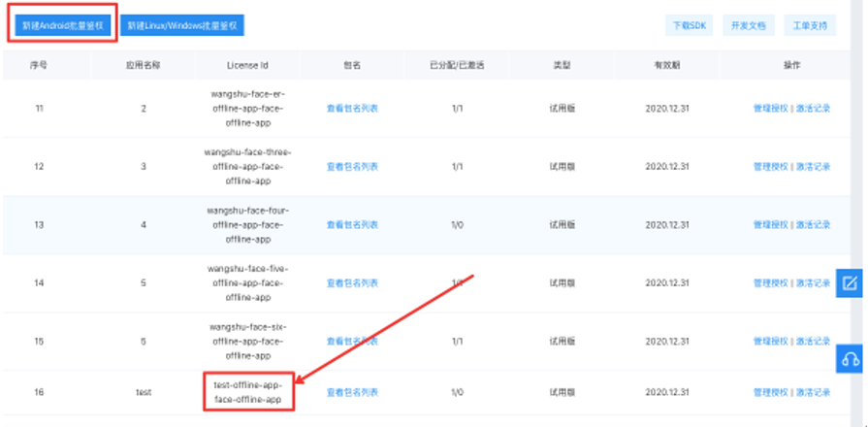Click 管理授权 in test row 16
This screenshot has height=428, width=868.
click(771, 392)
